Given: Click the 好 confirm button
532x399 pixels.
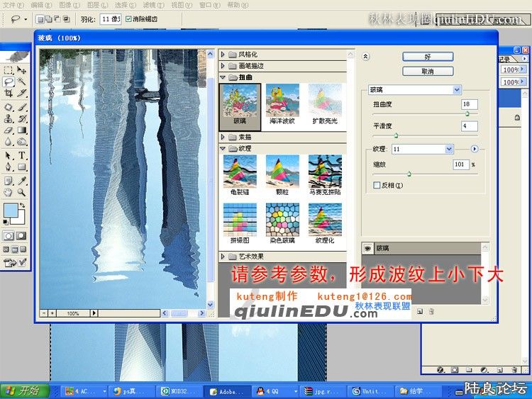Looking at the screenshot, I should (x=427, y=56).
